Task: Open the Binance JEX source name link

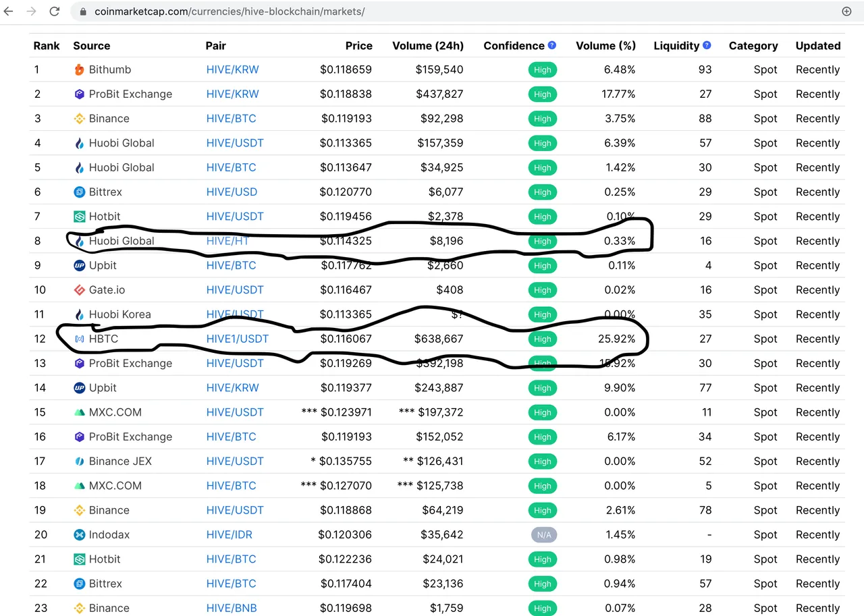Action: (x=120, y=461)
